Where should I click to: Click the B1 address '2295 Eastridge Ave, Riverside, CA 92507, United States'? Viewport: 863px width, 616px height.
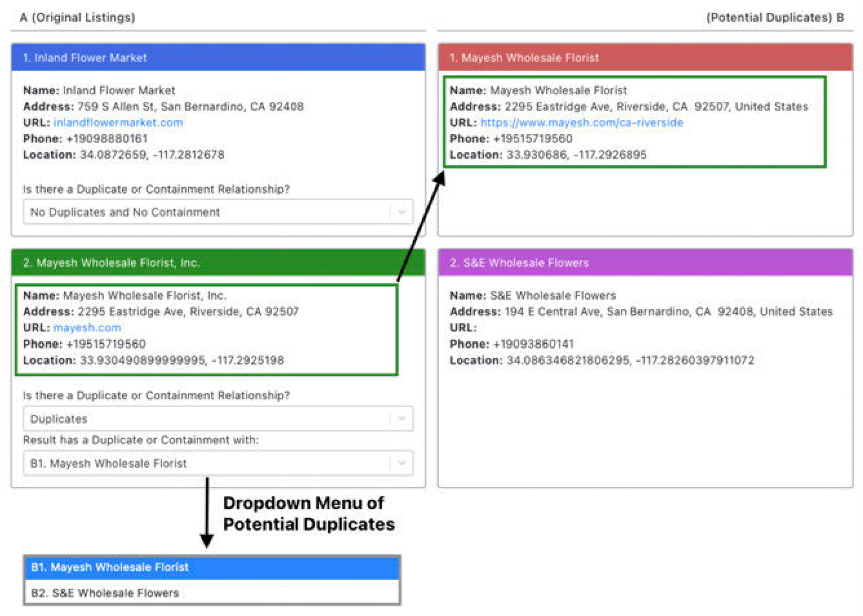[x=656, y=106]
